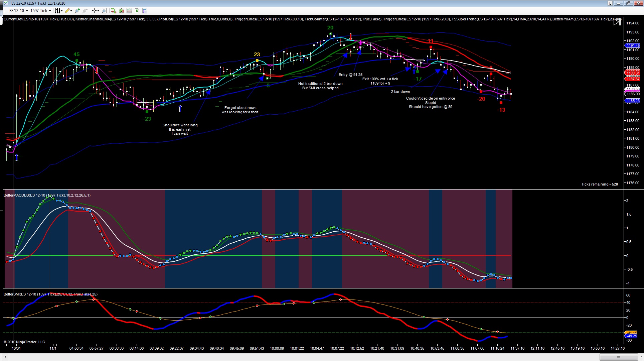Click the 'Shouldv'e went long' annotation

180,125
